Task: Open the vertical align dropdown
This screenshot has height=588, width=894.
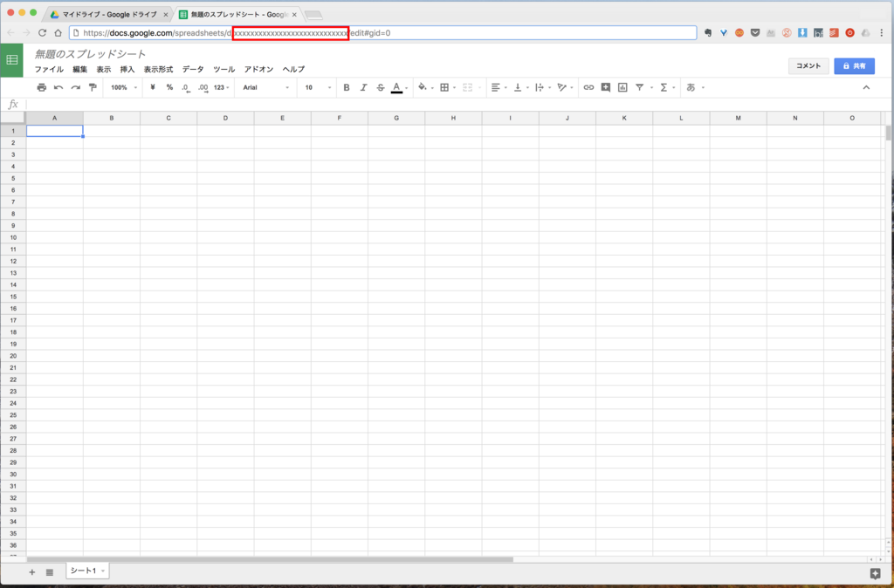Action: click(521, 88)
